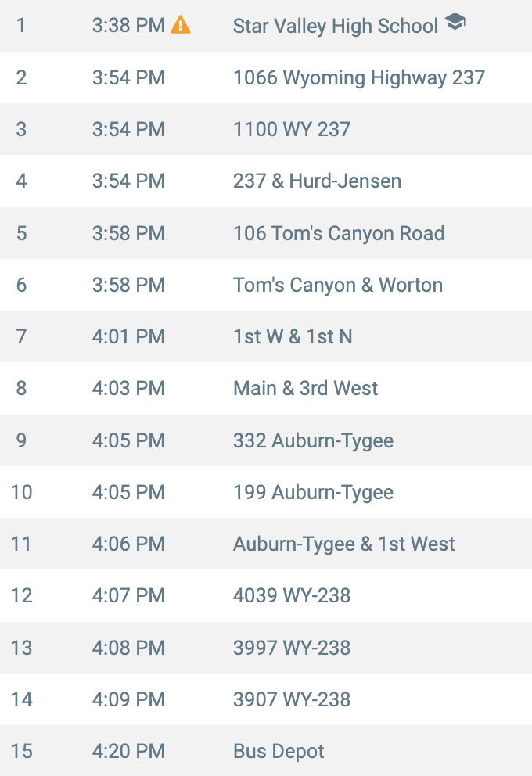Select the 199 Auburn-Tygee stop
This screenshot has width=532, height=776.
point(266,492)
